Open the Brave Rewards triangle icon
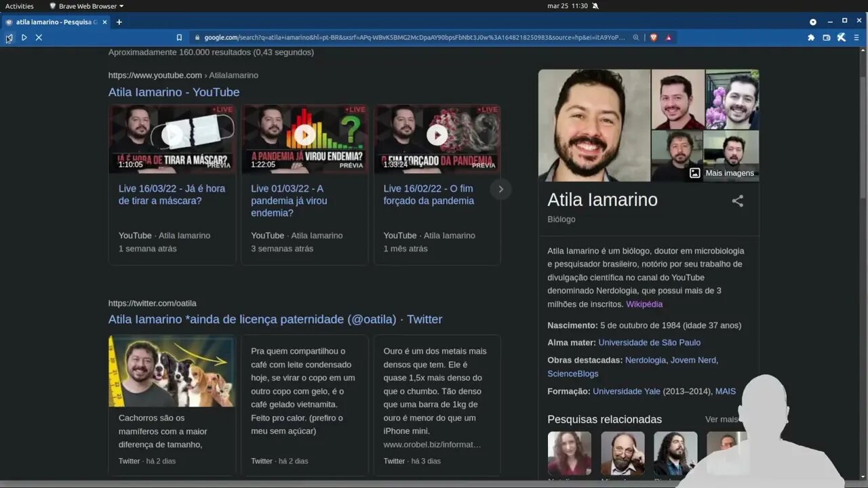 669,37
